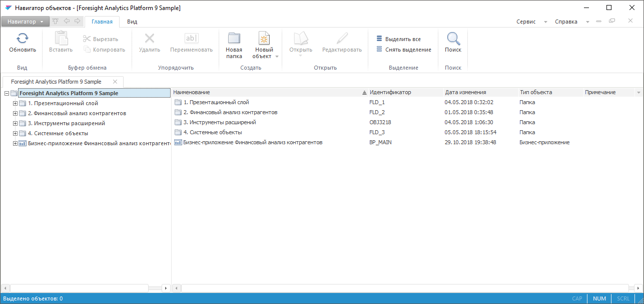This screenshot has width=644, height=304.
Task: Click the Выделено объектов: 0 status text
Action: (33, 298)
